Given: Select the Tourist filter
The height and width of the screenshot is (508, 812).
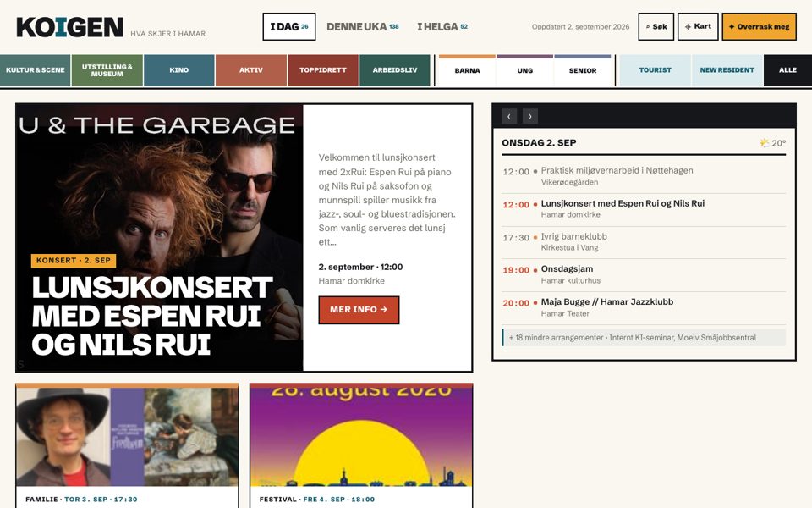Looking at the screenshot, I should 655,70.
